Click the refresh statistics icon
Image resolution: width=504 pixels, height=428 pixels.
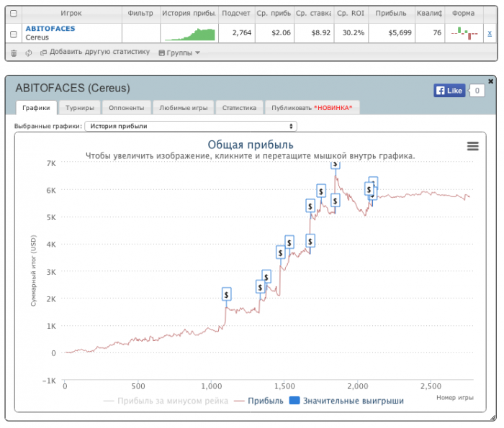(28, 53)
